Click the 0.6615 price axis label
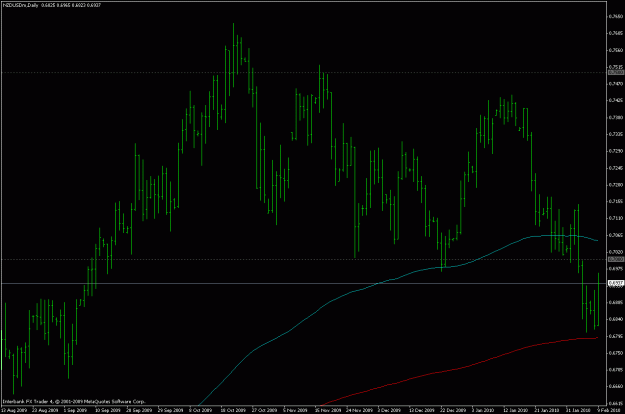625x414 pixels. point(616,404)
